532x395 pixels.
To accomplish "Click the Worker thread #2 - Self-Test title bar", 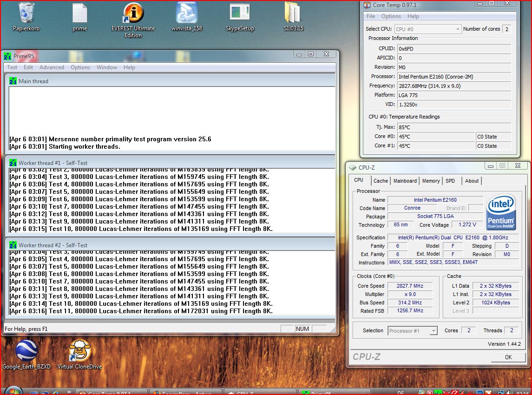I will click(x=171, y=245).
